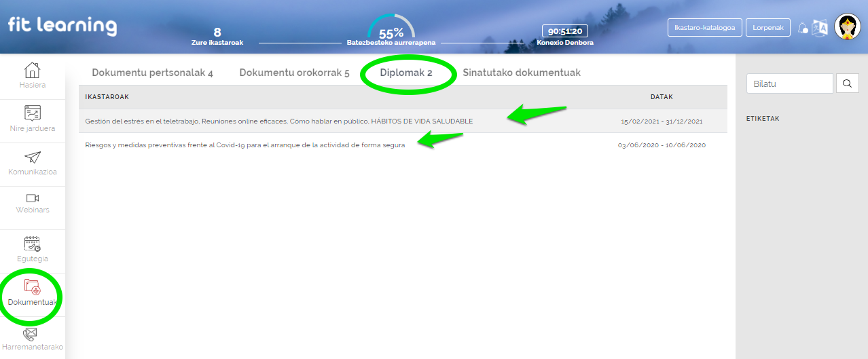Click the language translate icon
This screenshot has height=359, width=868.
tap(820, 28)
